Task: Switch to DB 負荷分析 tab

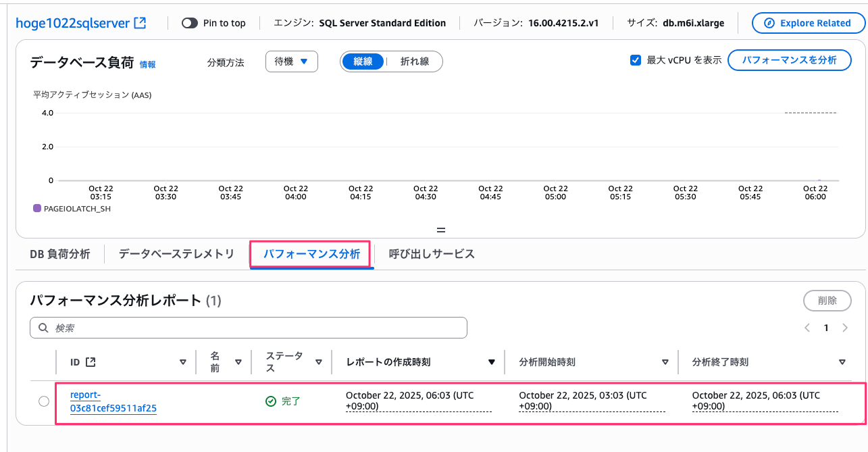Action: [59, 254]
